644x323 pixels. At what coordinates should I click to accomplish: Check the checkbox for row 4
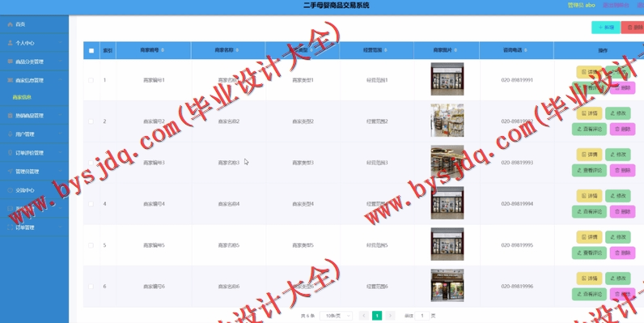tap(91, 204)
